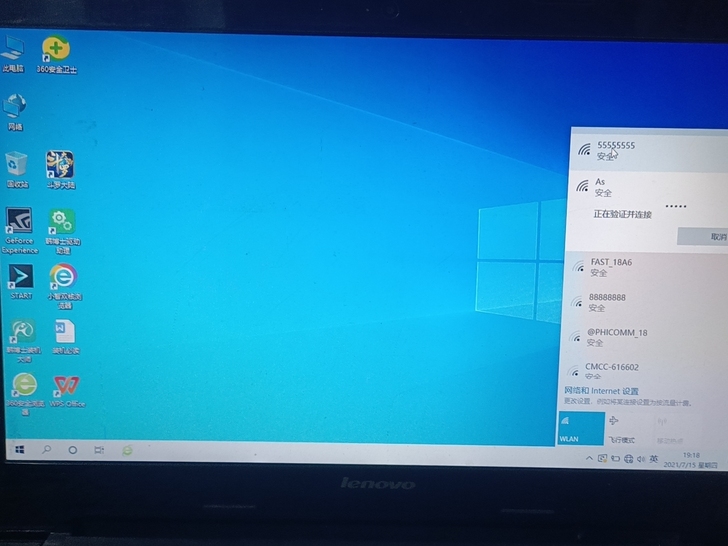Toggle the 移动热点 mobile hotspot tile
The height and width of the screenshot is (546, 728).
pyautogui.click(x=674, y=429)
